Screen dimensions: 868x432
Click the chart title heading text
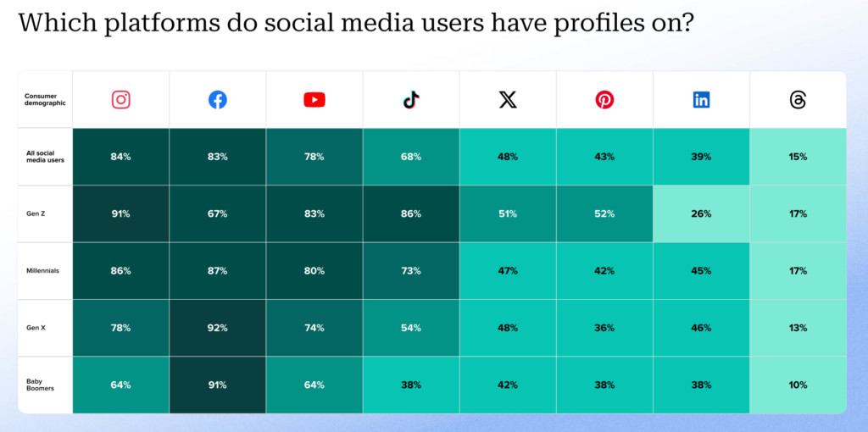click(356, 23)
